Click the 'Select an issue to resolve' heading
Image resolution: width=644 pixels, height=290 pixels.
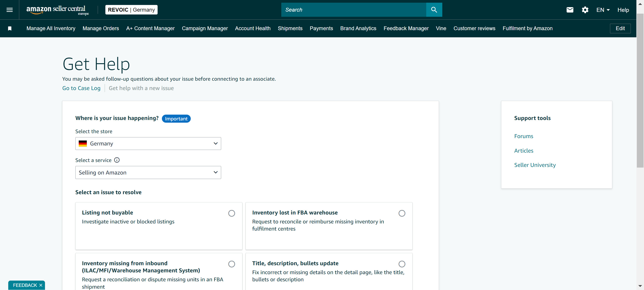click(x=108, y=192)
